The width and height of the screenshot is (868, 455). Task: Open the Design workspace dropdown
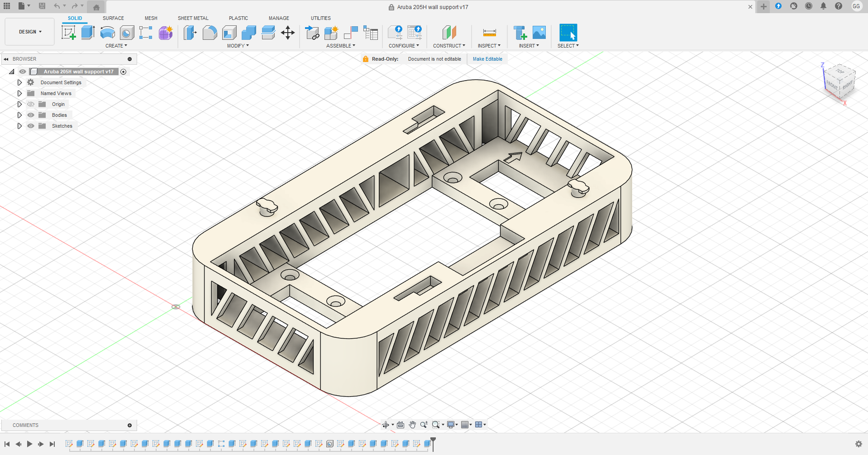pos(30,32)
